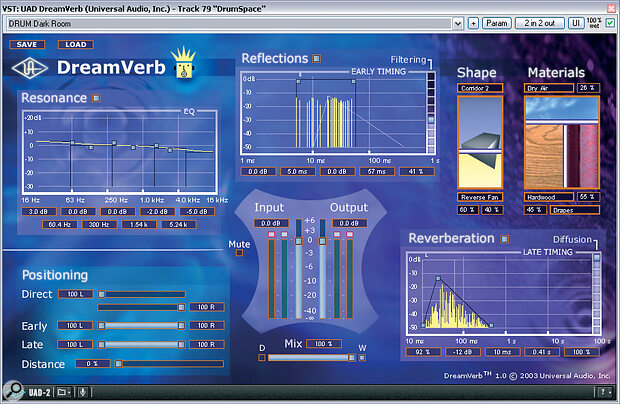Click the Input 0.0 dB value field
This screenshot has width=620, height=404.
click(x=271, y=223)
